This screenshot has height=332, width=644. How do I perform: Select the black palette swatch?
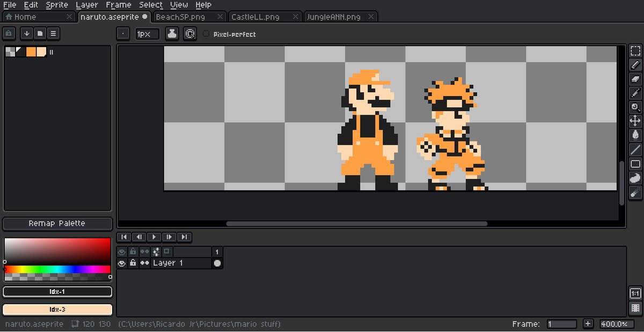(x=21, y=52)
